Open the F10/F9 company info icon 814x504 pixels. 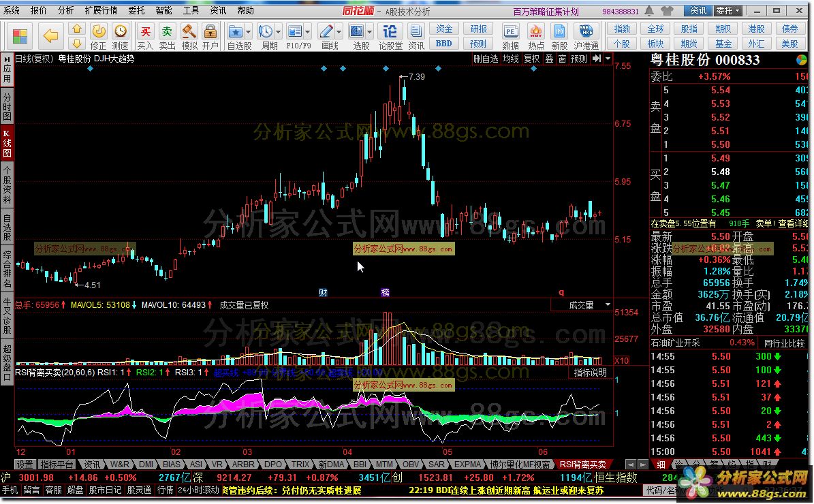pos(295,31)
